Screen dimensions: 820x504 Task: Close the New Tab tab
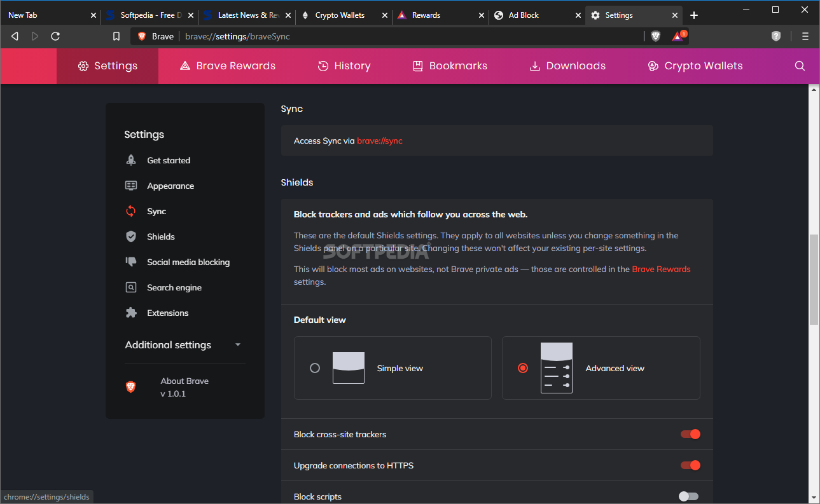click(93, 15)
